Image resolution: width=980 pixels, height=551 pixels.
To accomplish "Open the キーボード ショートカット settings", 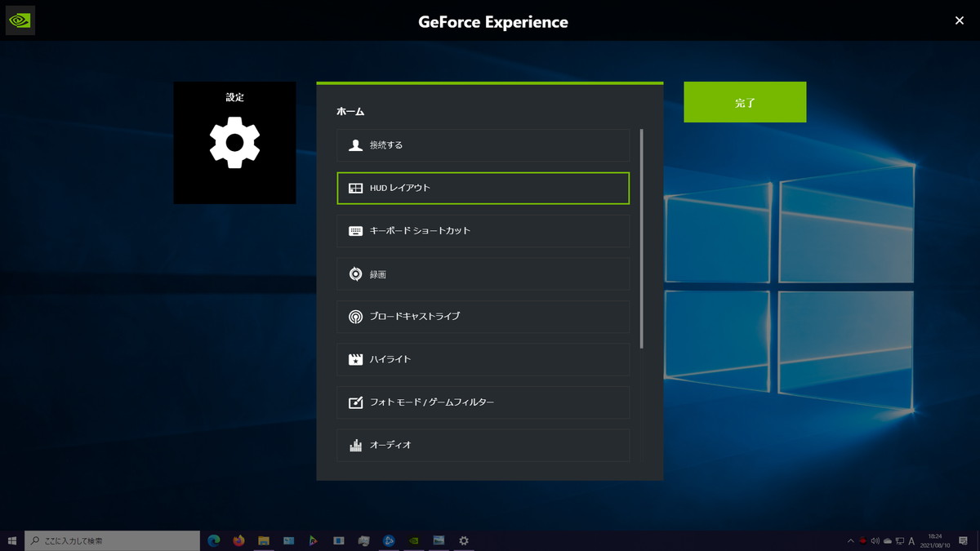I will [483, 231].
